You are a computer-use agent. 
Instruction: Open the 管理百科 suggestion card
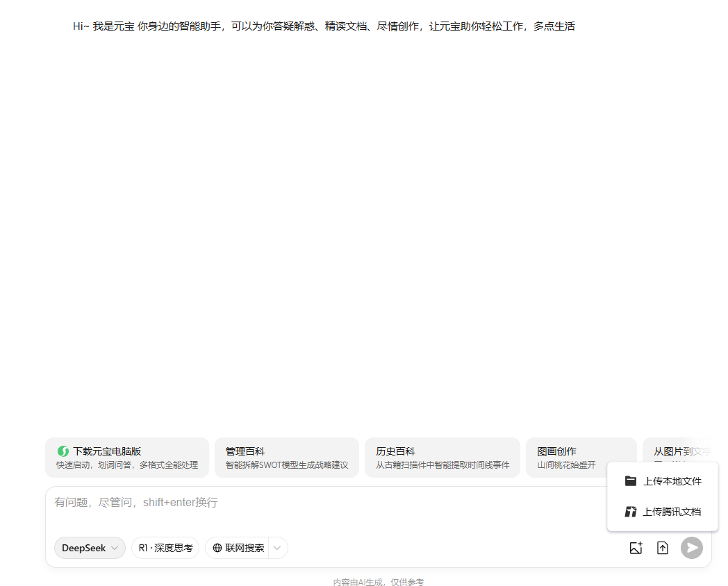point(286,457)
